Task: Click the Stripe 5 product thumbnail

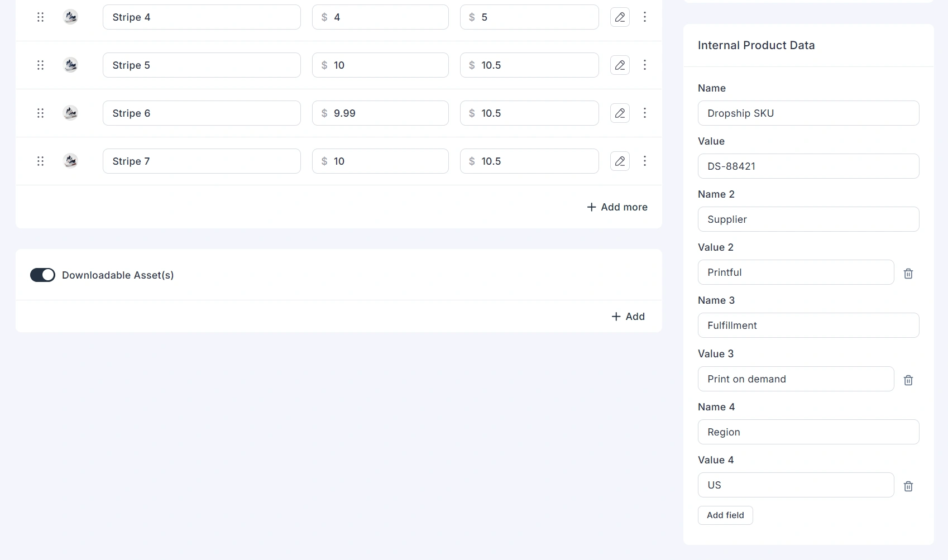Action: pyautogui.click(x=70, y=65)
